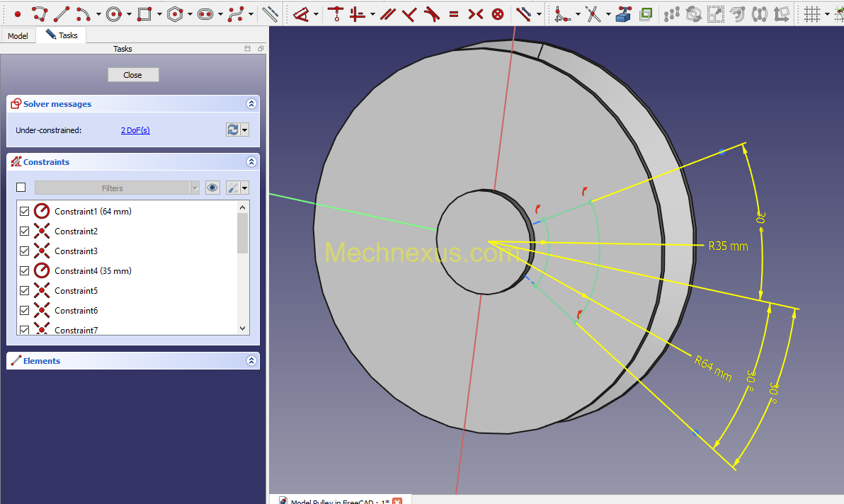
Task: Expand the Elements section
Action: pos(251,361)
